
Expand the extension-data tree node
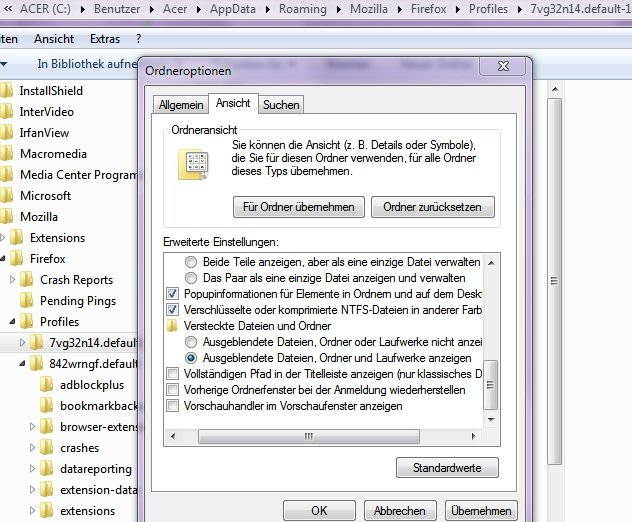pyautogui.click(x=33, y=489)
